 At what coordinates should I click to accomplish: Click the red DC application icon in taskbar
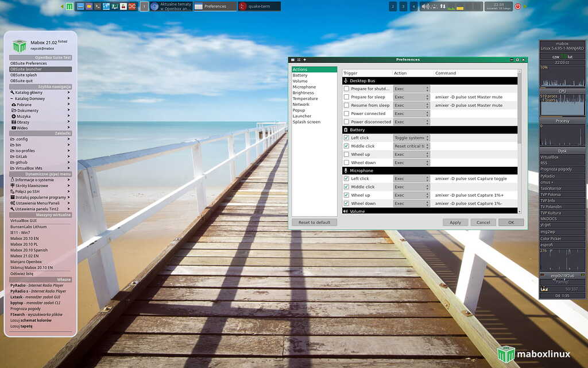[132, 6]
